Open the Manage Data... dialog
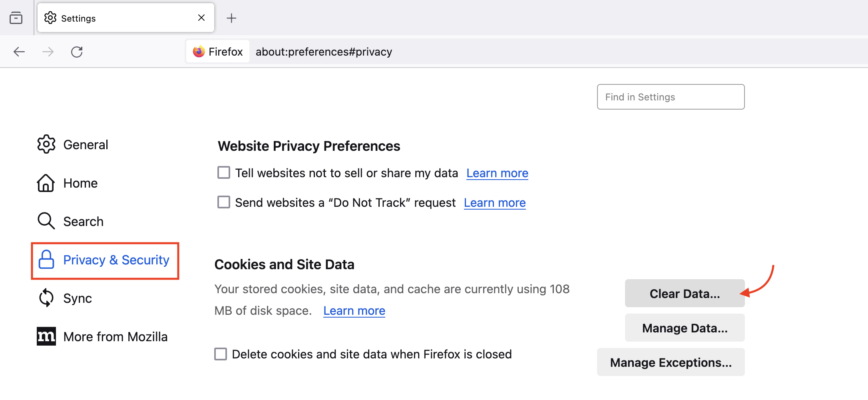This screenshot has height=400, width=868. (685, 328)
